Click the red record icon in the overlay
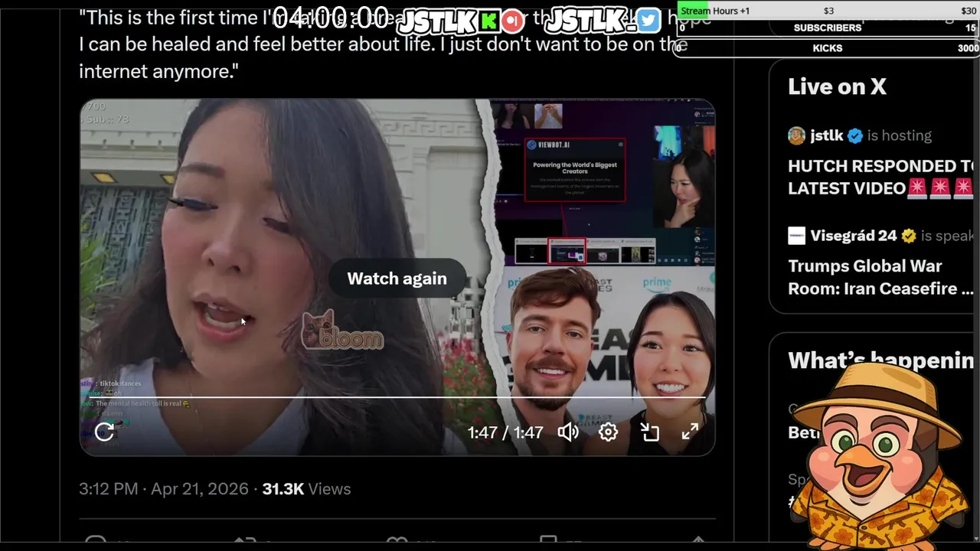 (x=513, y=21)
